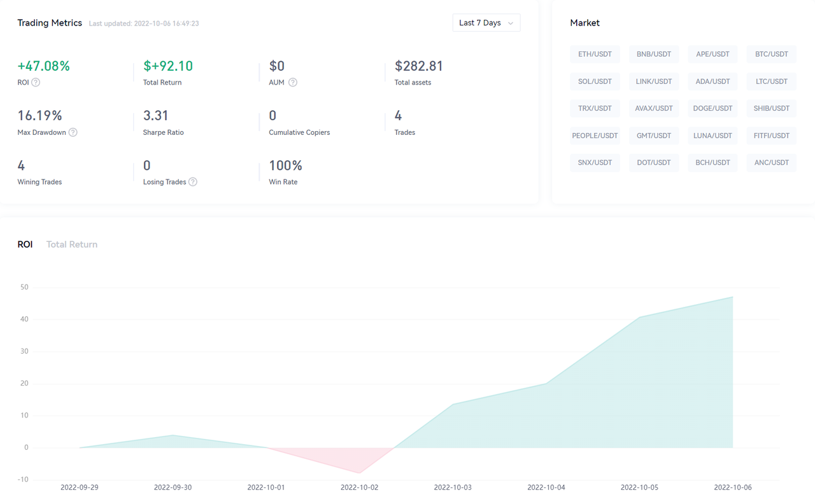Select the ETH/USDT market tag
The width and height of the screenshot is (815, 504).
tap(595, 54)
